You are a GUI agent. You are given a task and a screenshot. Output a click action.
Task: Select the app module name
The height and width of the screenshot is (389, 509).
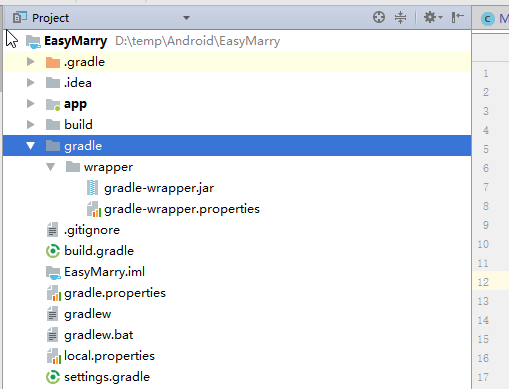tap(75, 104)
